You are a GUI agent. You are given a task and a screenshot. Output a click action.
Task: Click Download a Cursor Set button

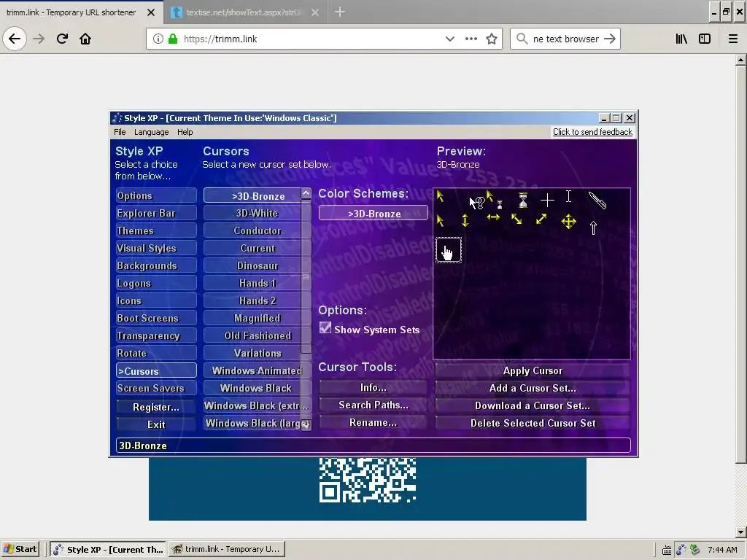pyautogui.click(x=533, y=405)
